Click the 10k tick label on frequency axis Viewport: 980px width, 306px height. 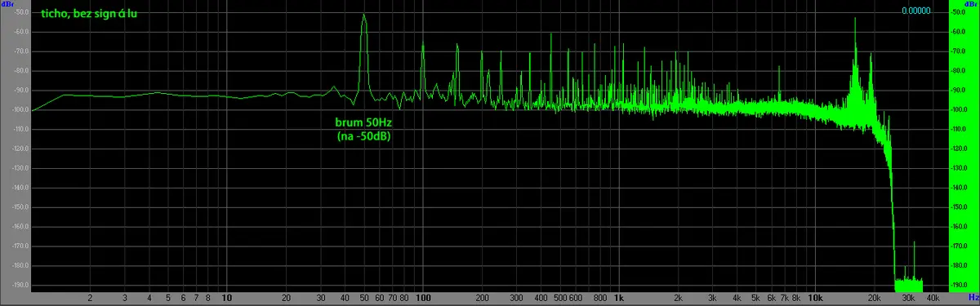(x=815, y=298)
